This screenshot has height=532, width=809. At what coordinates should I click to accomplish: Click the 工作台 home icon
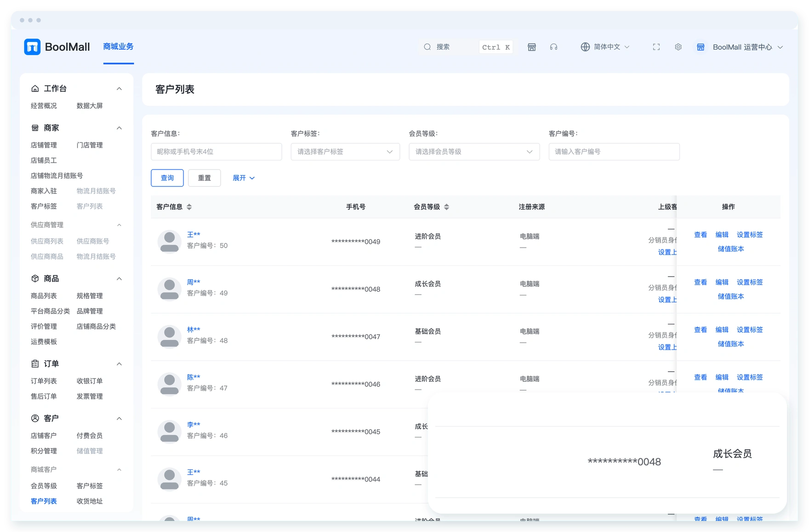point(35,88)
